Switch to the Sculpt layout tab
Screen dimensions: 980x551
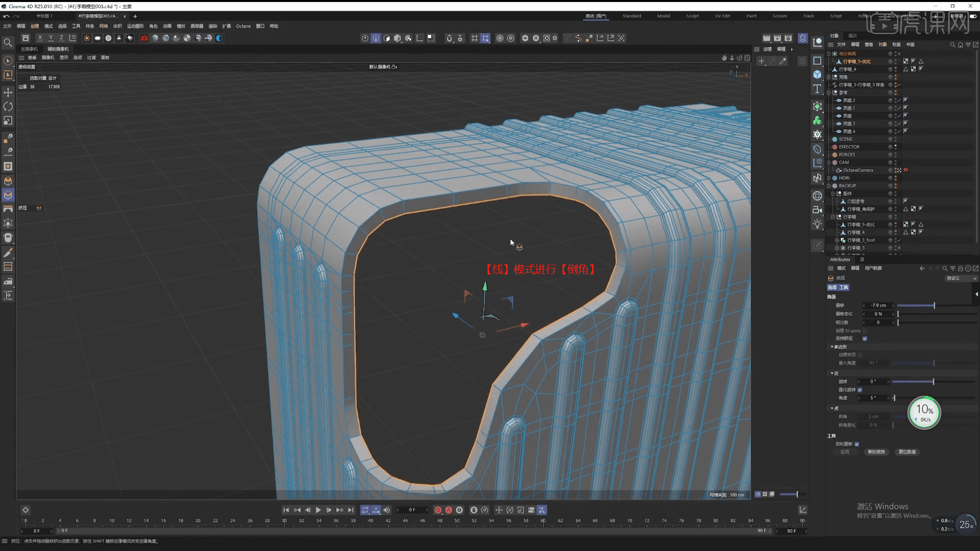[x=693, y=16]
